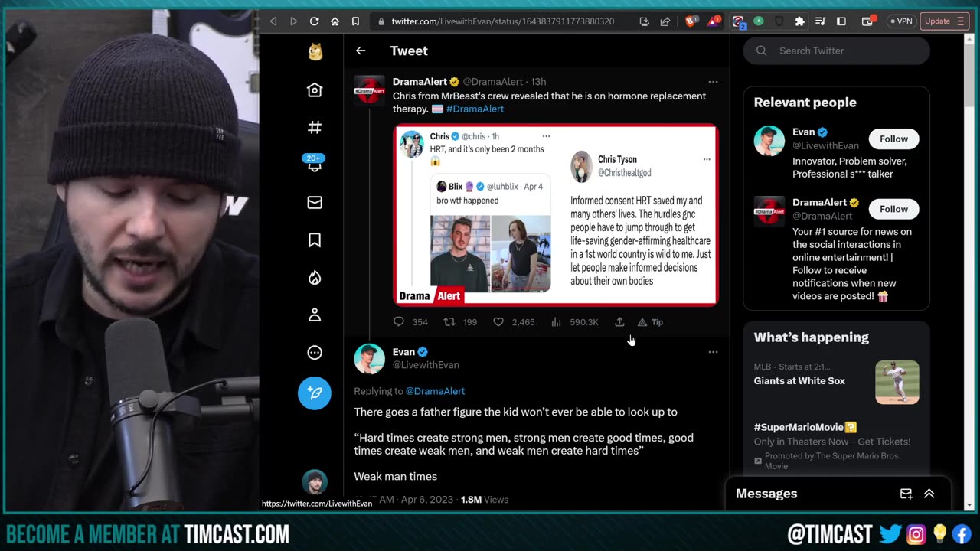Click the search Twitter field
980x551 pixels.
click(x=836, y=51)
